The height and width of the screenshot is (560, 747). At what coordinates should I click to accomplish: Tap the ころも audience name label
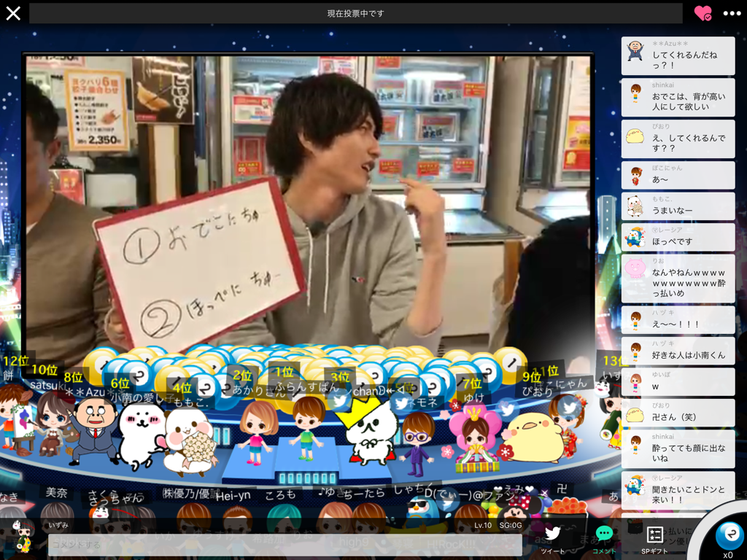point(280,495)
